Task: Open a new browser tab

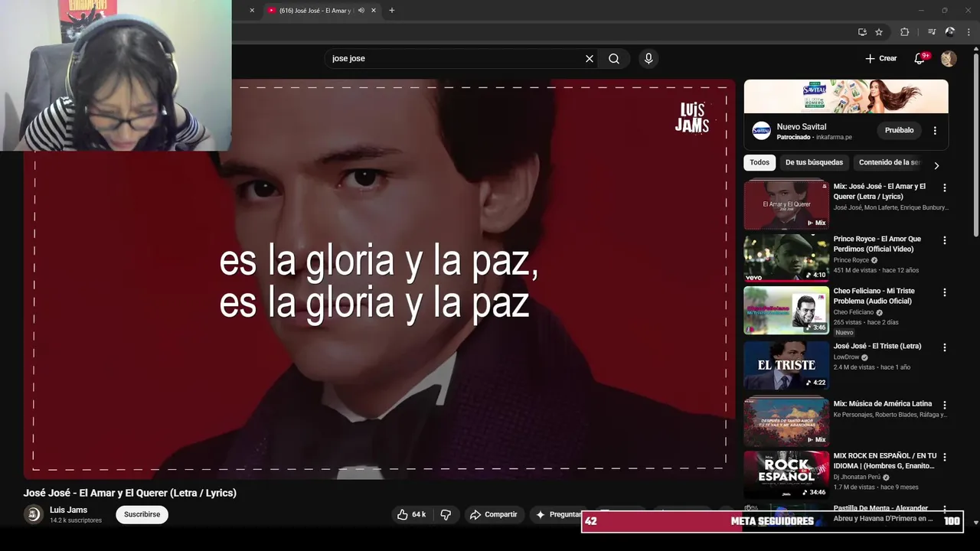Action: [392, 11]
